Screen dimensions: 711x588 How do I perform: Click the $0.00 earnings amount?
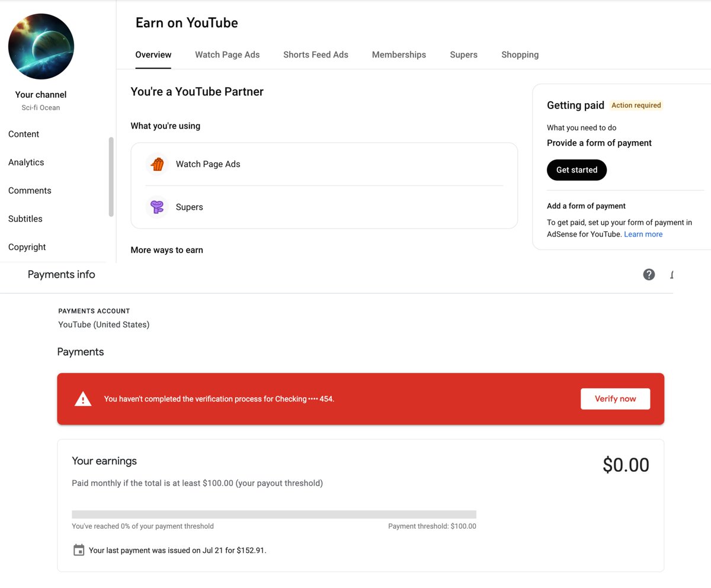click(x=626, y=465)
